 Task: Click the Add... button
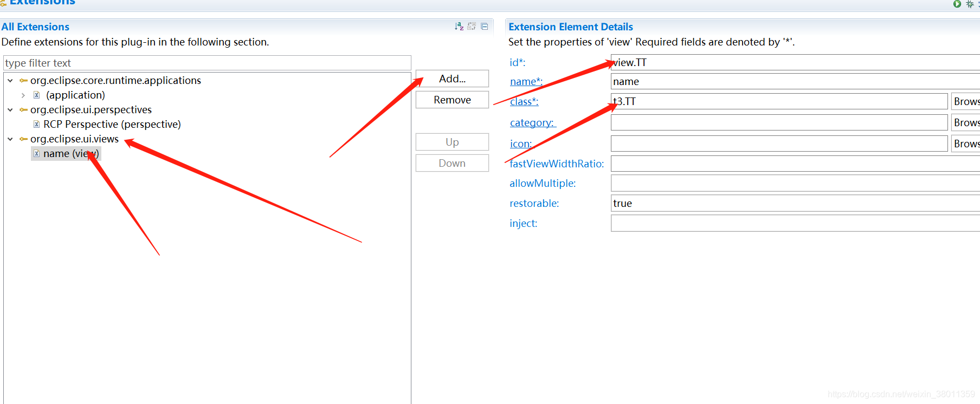pos(452,79)
